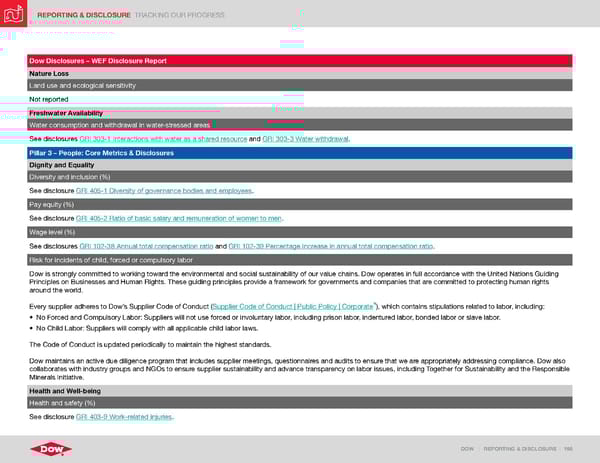Open GRI 303-3 Water withdrawal link

pyautogui.click(x=306, y=138)
